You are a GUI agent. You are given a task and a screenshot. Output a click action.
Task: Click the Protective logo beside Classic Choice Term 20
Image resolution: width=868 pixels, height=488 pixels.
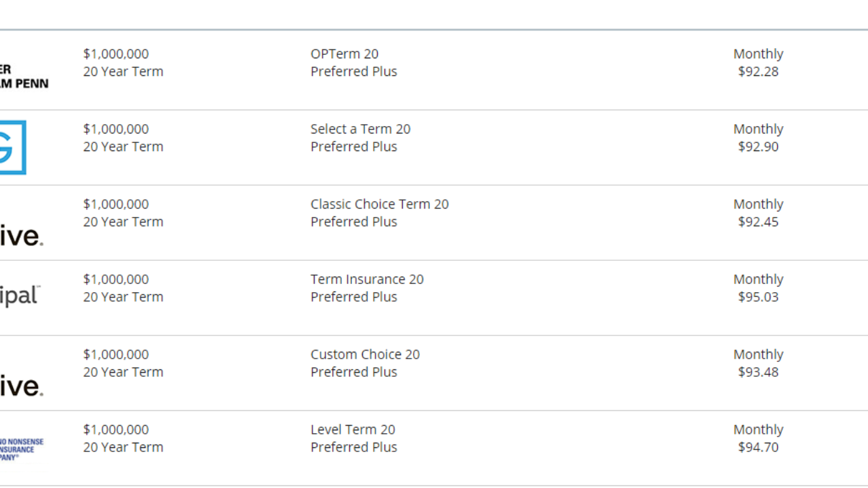click(22, 236)
